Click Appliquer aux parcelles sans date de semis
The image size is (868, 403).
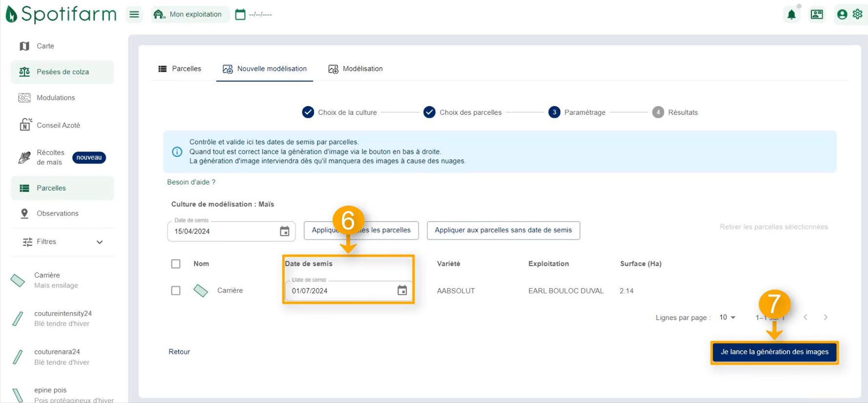pyautogui.click(x=503, y=230)
